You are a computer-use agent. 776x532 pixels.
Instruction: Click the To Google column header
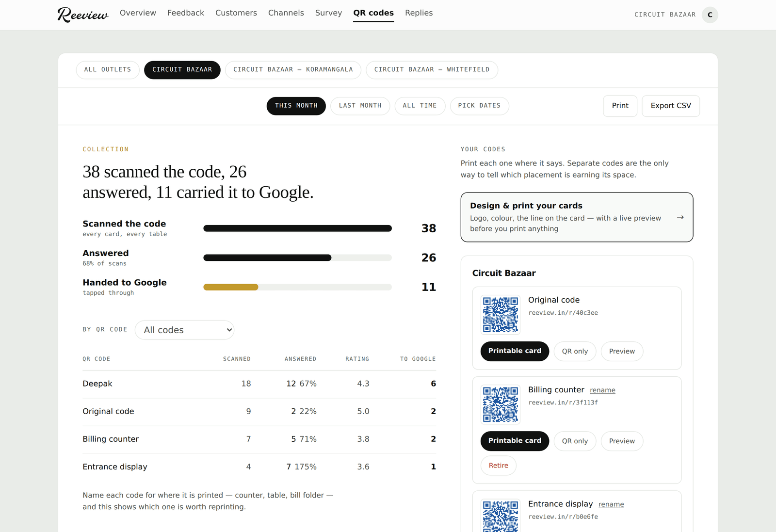[418, 359]
